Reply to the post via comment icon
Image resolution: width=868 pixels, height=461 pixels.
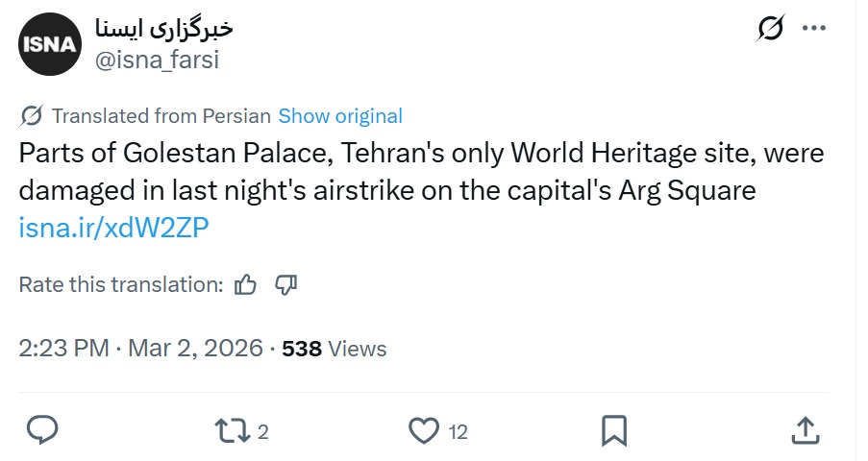[x=42, y=430]
